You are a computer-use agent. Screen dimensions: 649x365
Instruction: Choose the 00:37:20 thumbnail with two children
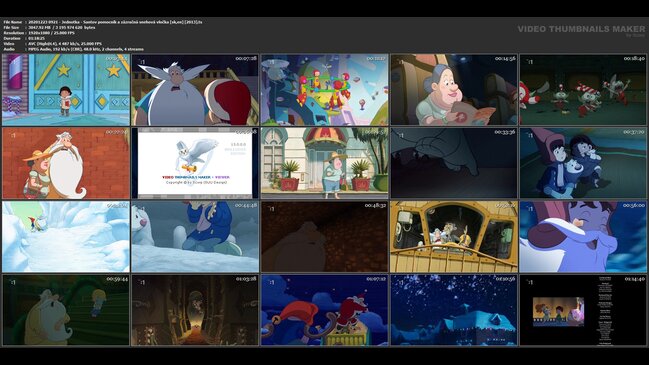(x=583, y=163)
